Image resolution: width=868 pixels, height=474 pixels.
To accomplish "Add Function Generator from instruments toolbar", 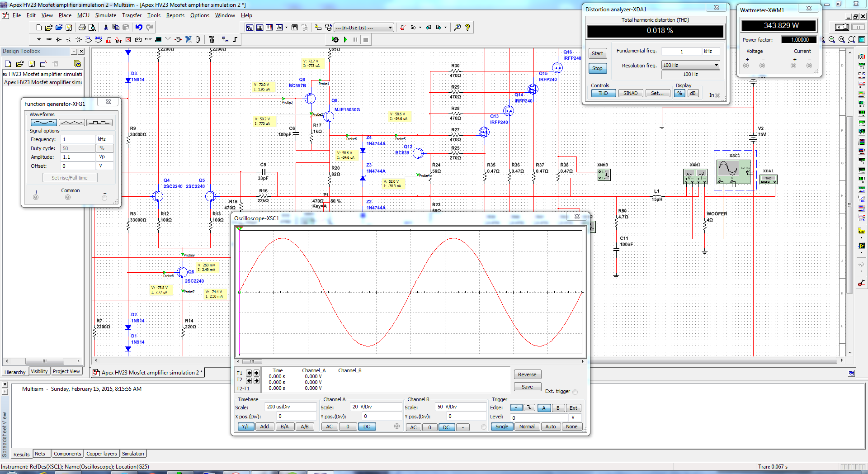I will [862, 66].
